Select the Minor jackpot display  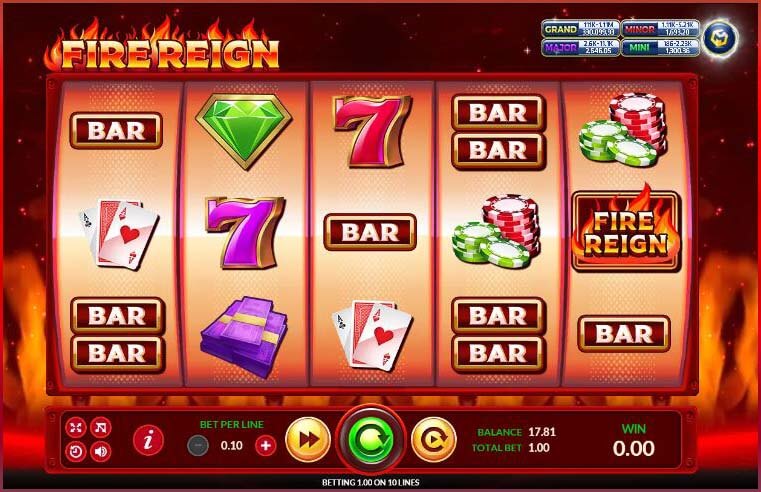661,29
